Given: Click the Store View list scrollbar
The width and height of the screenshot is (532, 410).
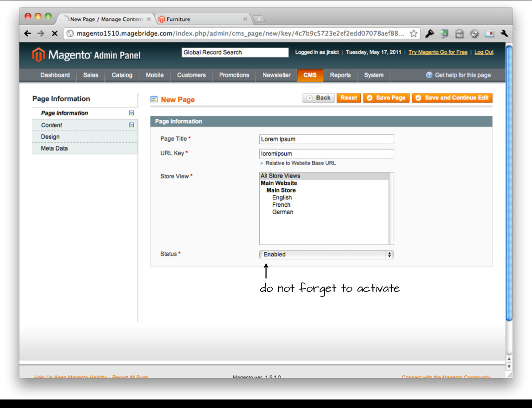Looking at the screenshot, I should tap(391, 208).
